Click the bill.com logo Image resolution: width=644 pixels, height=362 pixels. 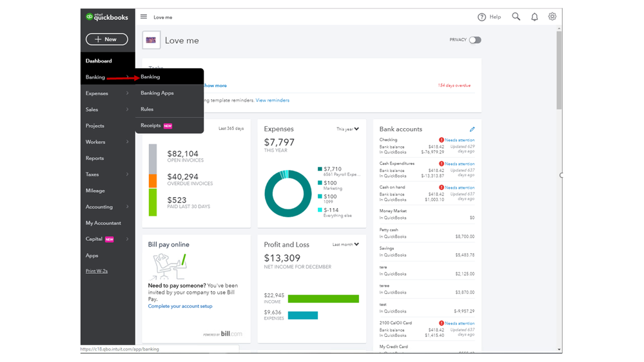click(231, 334)
